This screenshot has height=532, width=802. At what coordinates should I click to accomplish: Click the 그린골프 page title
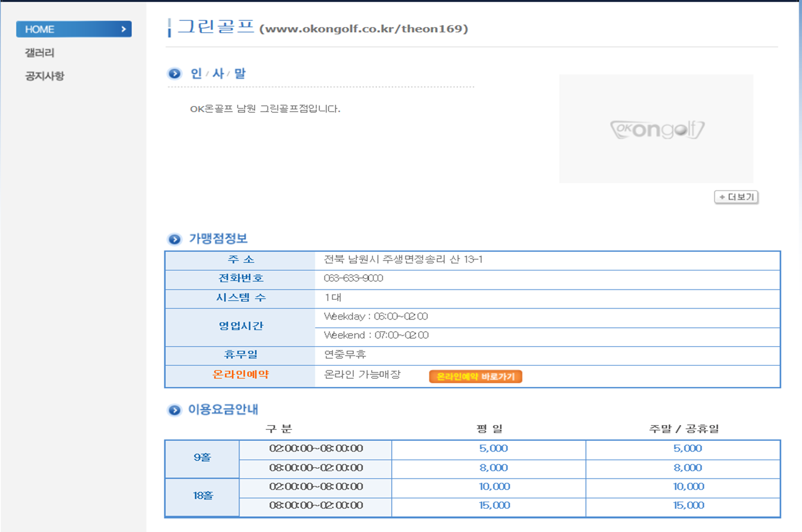(215, 27)
